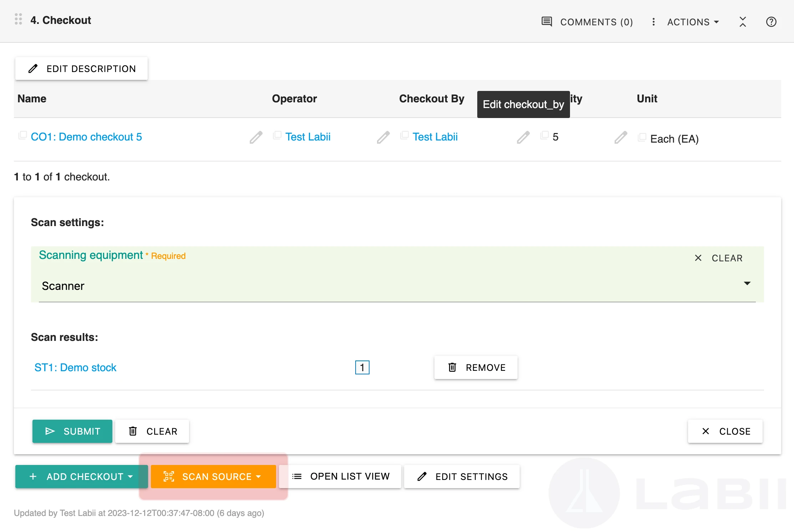Image resolution: width=794 pixels, height=532 pixels.
Task: Click the SUBMIT button
Action: [x=72, y=431]
